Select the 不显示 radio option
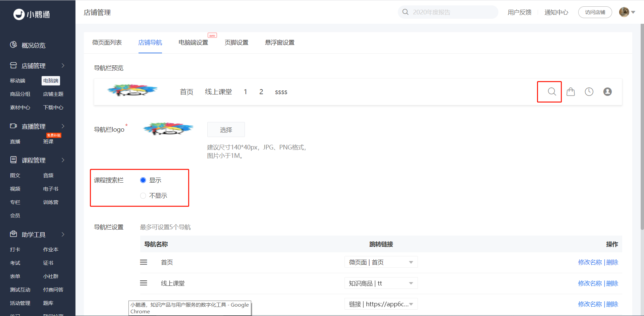644x316 pixels. click(x=143, y=196)
